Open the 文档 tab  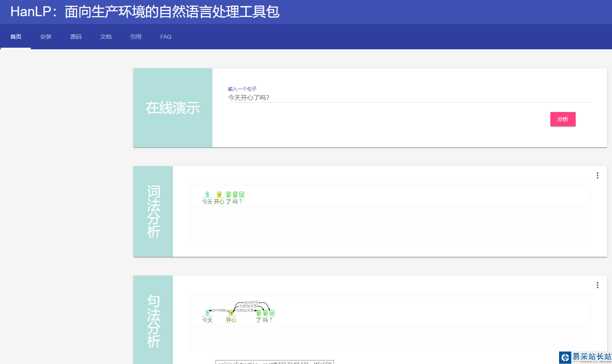click(x=106, y=37)
